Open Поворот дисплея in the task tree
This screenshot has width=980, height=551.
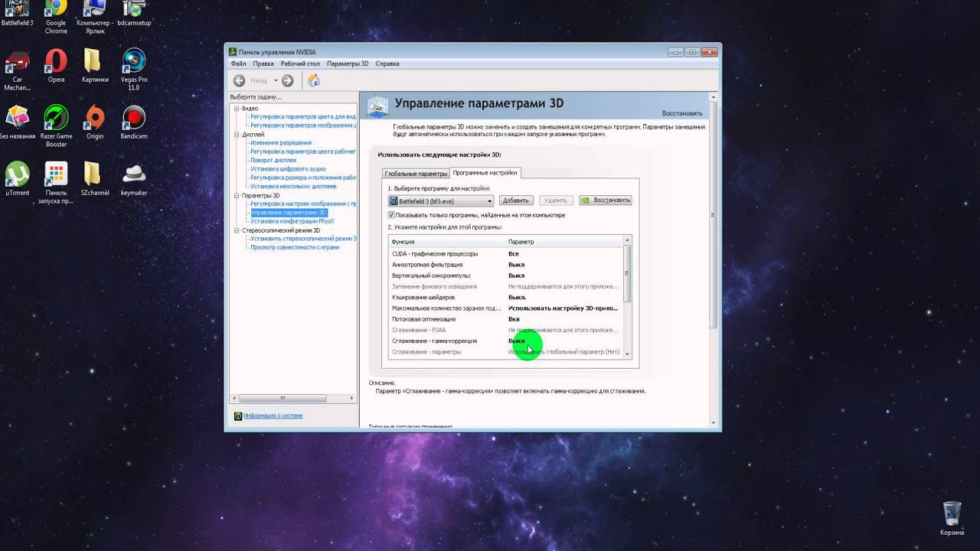point(273,160)
